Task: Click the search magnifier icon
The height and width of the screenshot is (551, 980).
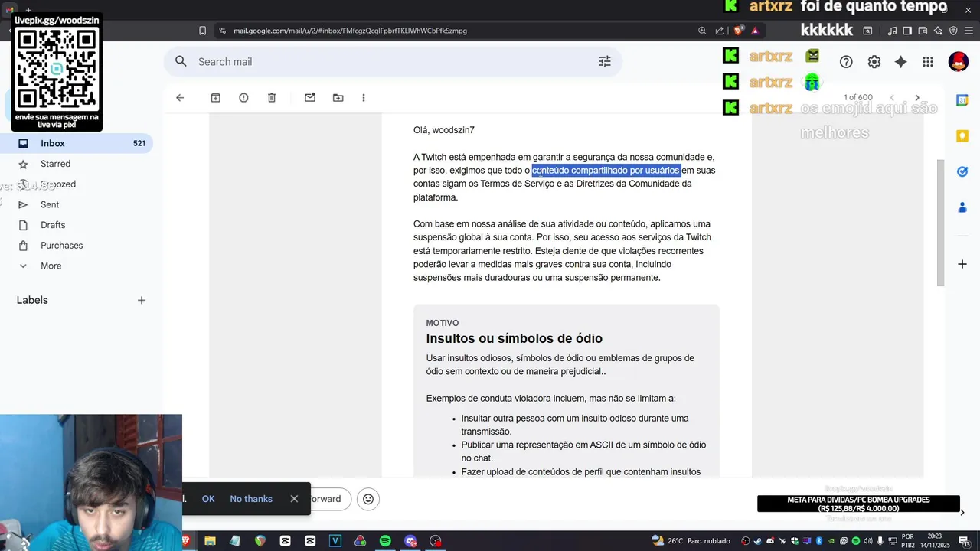Action: click(181, 62)
